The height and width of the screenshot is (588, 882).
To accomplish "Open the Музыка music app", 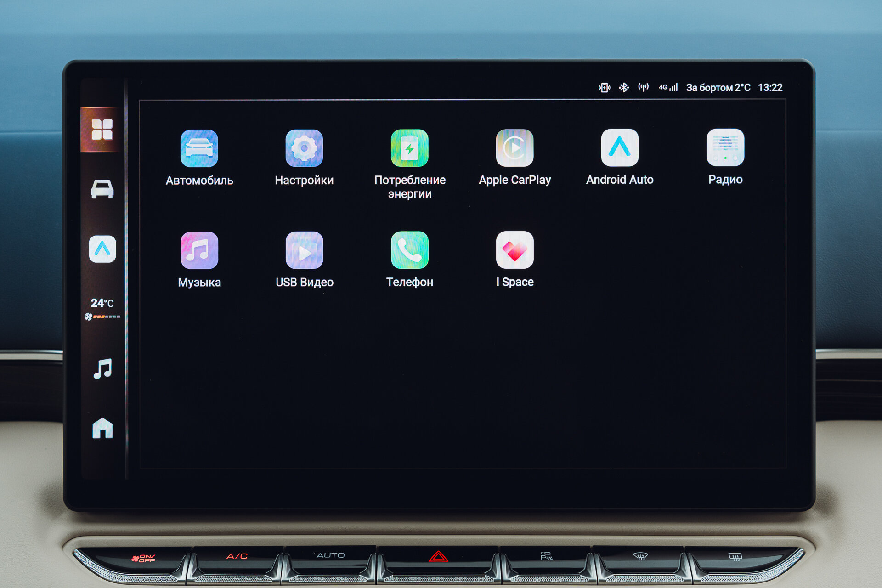I will (199, 250).
